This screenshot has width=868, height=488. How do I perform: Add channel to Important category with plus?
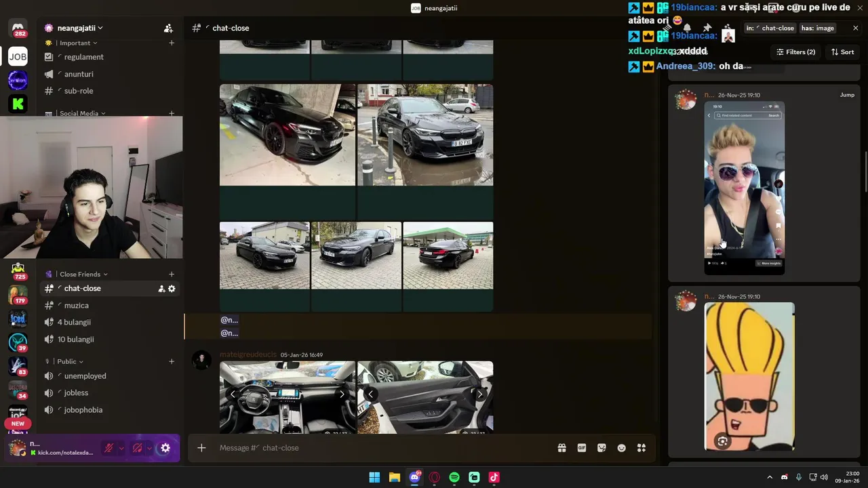pyautogui.click(x=172, y=43)
